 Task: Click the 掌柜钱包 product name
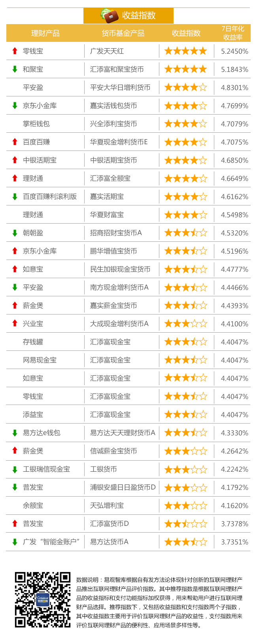click(36, 124)
